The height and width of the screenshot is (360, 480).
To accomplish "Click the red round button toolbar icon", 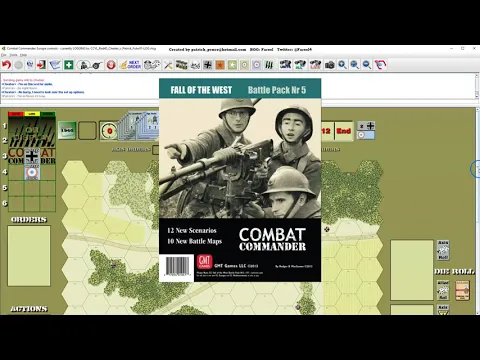I will click(x=111, y=65).
